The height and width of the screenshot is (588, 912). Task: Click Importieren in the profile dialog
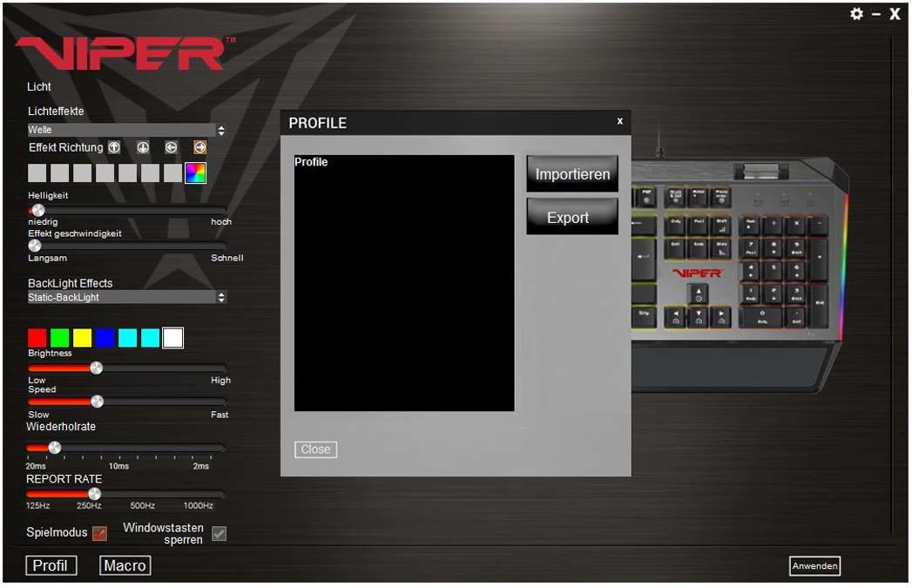pos(572,173)
